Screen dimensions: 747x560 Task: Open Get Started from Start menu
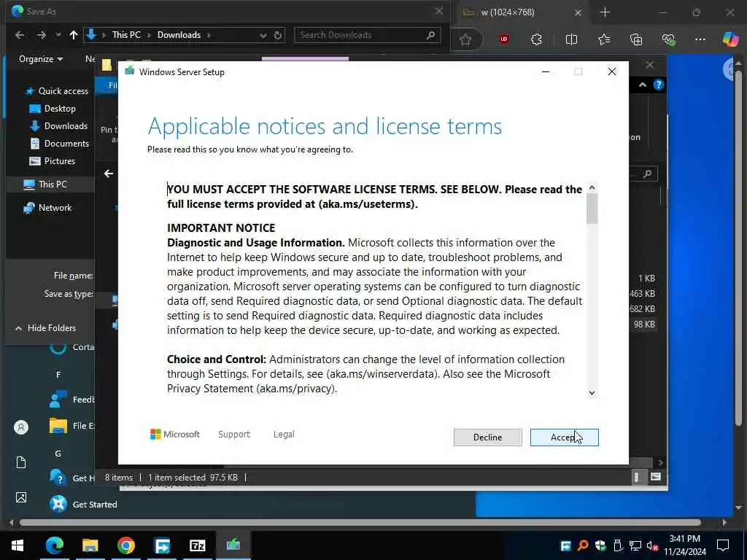(83, 505)
